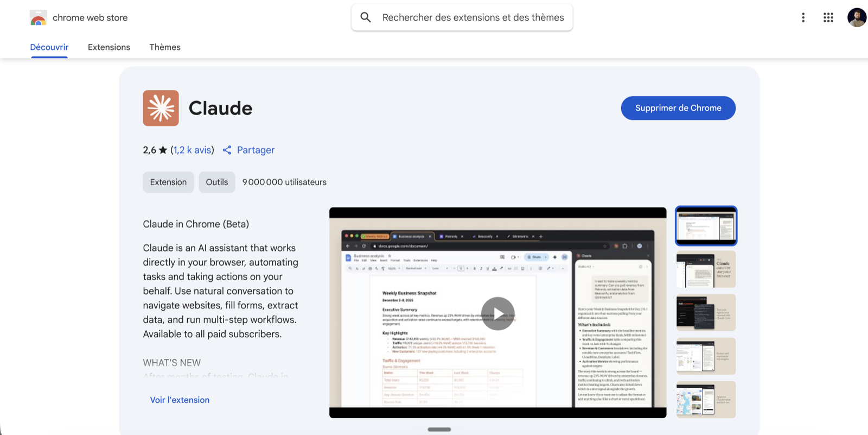Select the fourth preview thumbnail
This screenshot has width=868, height=435.
pyautogui.click(x=706, y=356)
